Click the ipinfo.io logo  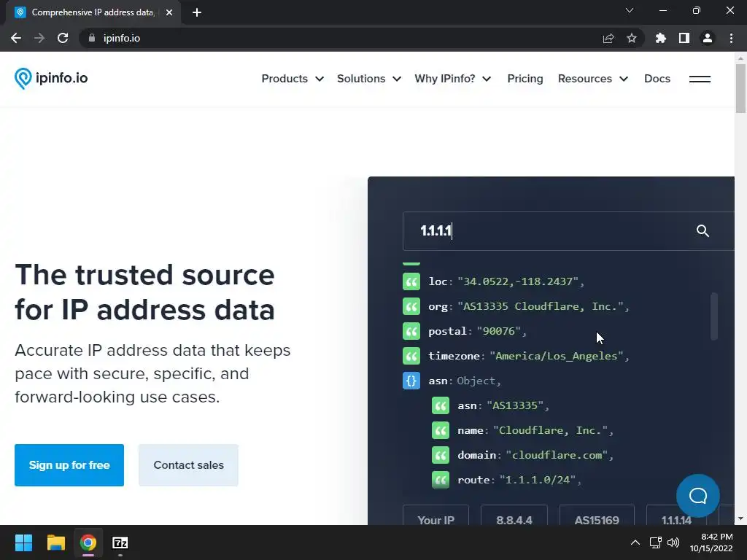(x=51, y=79)
